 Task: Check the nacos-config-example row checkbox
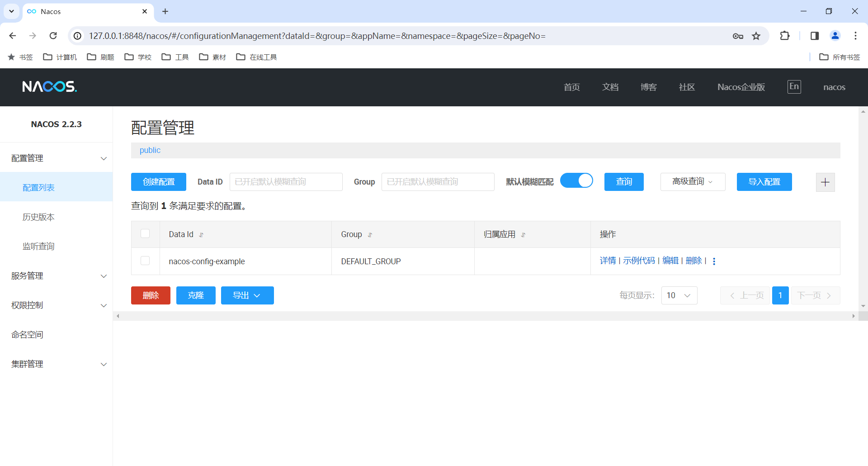(145, 261)
